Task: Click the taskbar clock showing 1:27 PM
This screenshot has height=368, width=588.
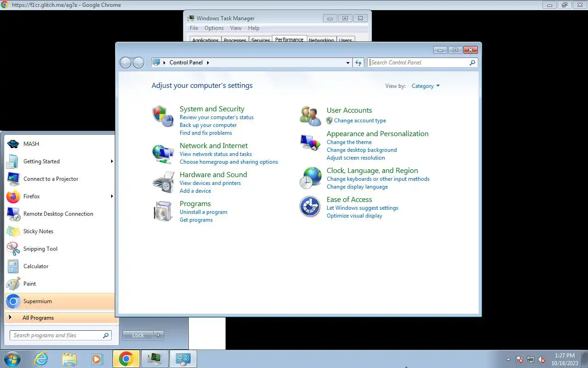Action: pyautogui.click(x=565, y=356)
